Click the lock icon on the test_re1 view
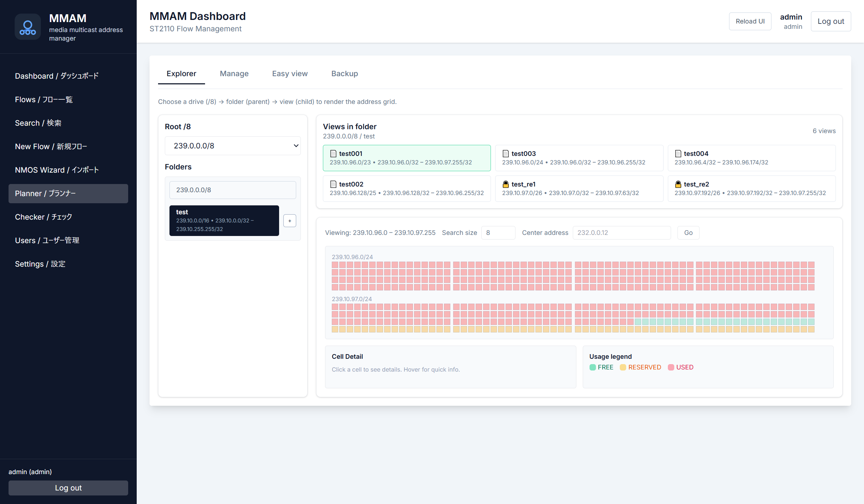Viewport: 864px width, 504px height. tap(506, 184)
